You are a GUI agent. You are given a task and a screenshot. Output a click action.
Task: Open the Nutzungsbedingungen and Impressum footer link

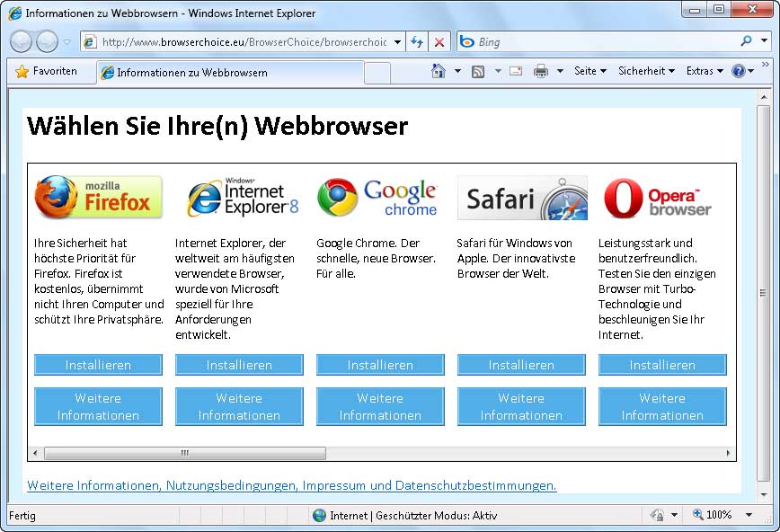292,485
